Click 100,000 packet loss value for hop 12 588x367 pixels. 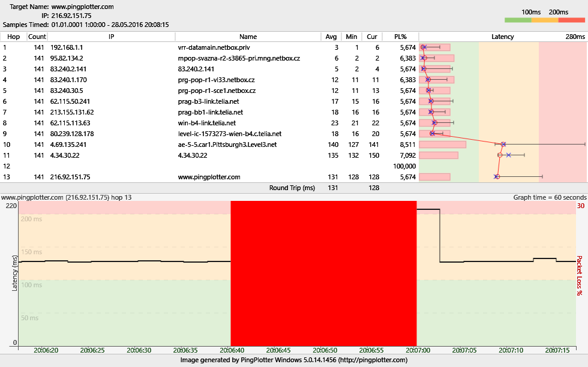(x=404, y=167)
